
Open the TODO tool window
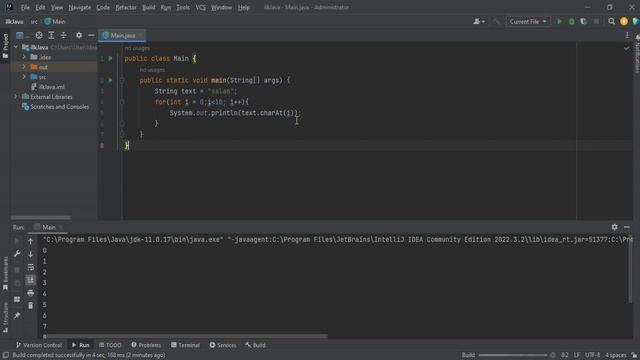point(110,345)
